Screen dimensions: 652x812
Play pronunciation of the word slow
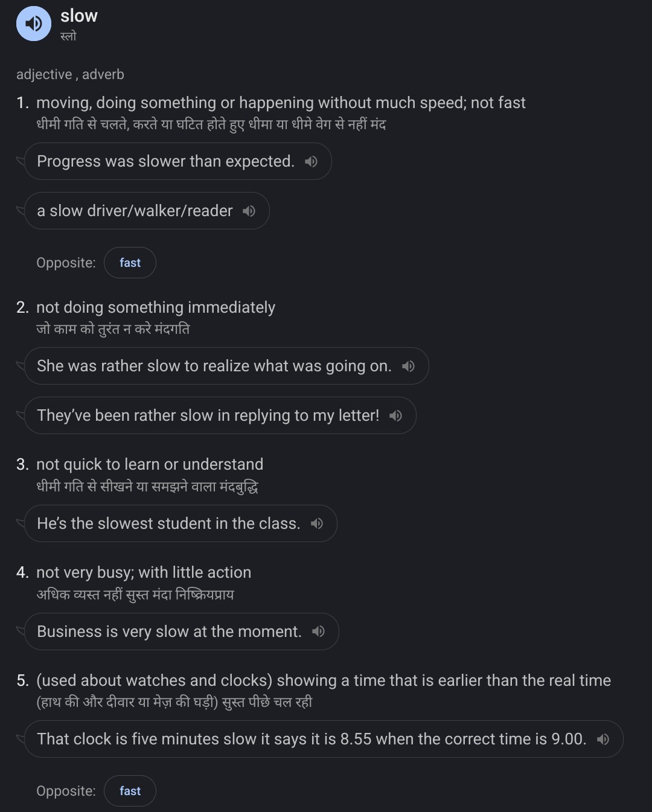click(34, 24)
